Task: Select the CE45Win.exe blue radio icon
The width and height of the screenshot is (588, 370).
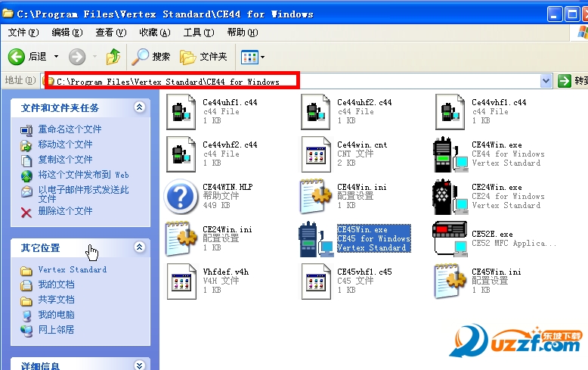Action: pos(316,239)
